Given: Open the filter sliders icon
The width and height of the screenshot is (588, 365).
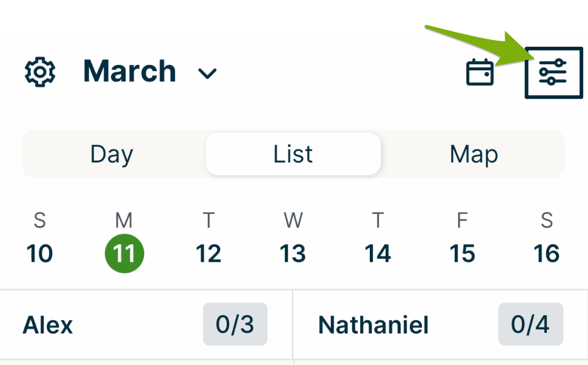Looking at the screenshot, I should coord(553,73).
